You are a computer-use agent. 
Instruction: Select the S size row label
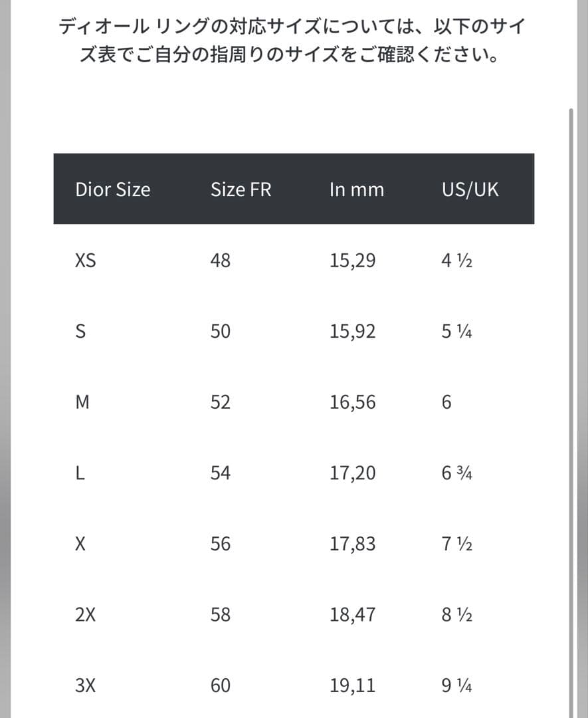tap(80, 331)
